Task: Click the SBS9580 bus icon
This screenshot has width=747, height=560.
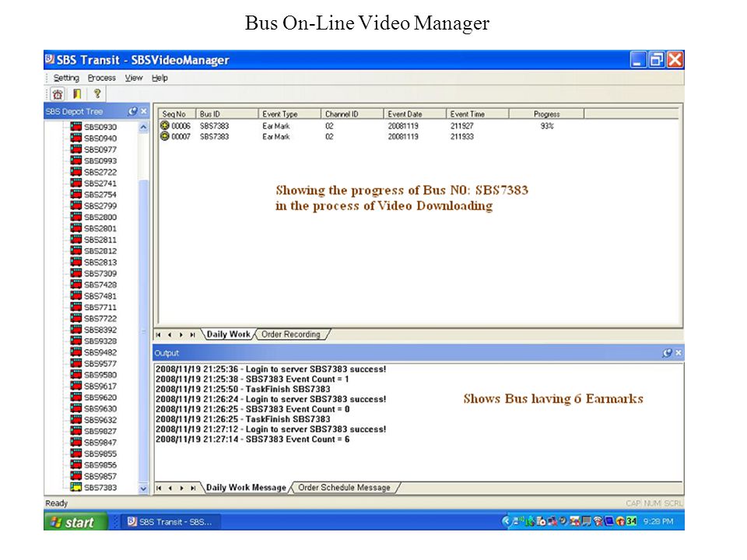Action: tap(75, 374)
